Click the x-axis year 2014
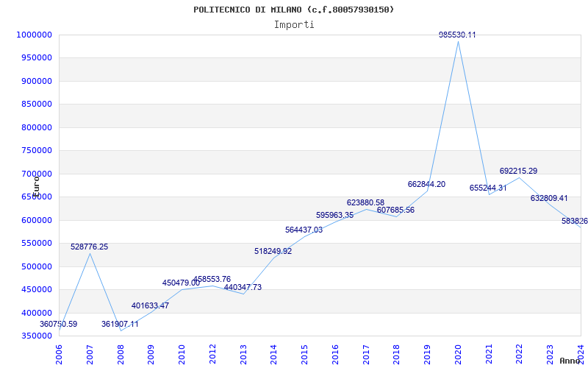588x368 pixels. tap(273, 355)
